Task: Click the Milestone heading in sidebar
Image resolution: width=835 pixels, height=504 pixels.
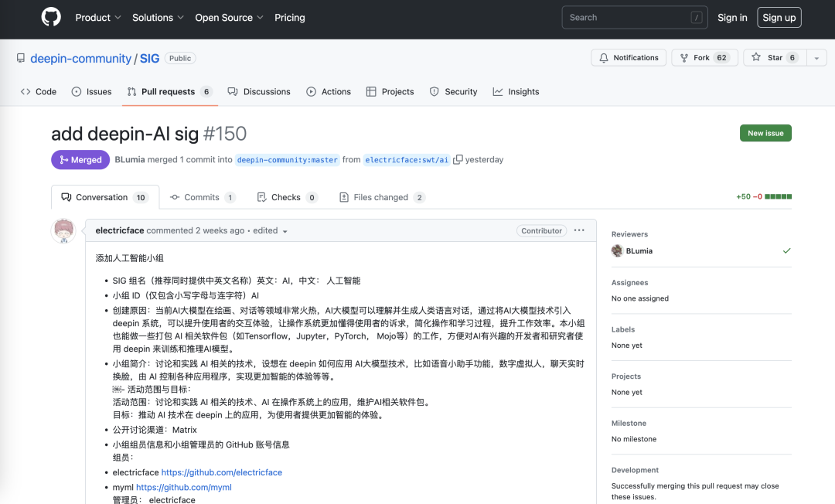Action: point(629,423)
